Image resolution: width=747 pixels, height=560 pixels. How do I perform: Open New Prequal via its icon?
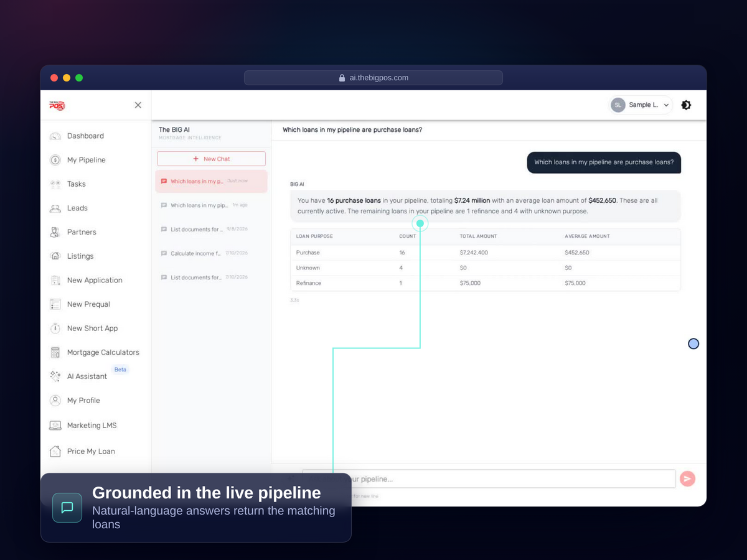[x=55, y=304]
